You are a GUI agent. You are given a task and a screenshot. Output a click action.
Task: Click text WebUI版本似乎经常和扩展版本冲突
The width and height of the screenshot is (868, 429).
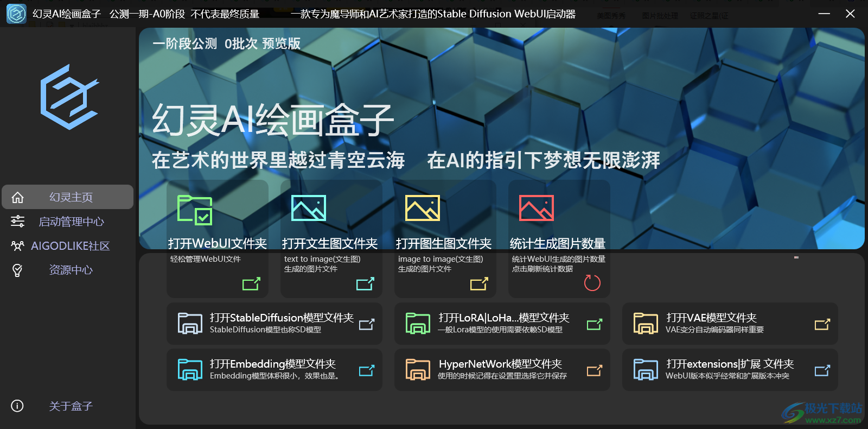727,376
